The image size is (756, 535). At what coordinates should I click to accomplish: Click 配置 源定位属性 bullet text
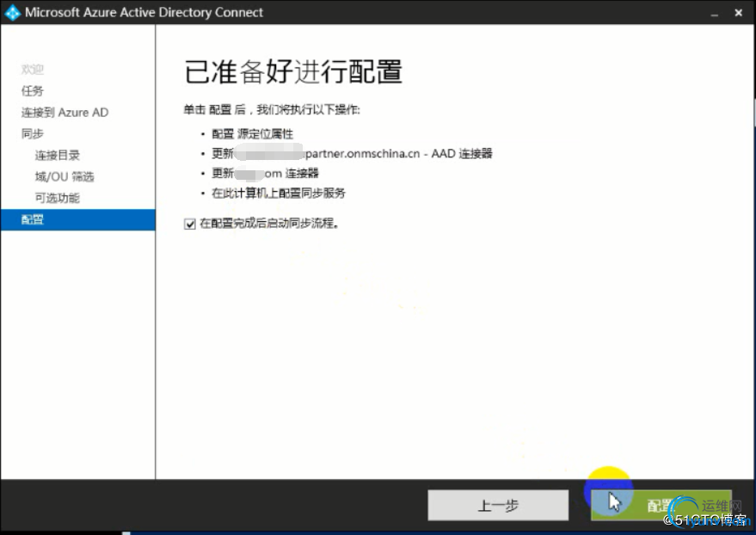point(252,133)
